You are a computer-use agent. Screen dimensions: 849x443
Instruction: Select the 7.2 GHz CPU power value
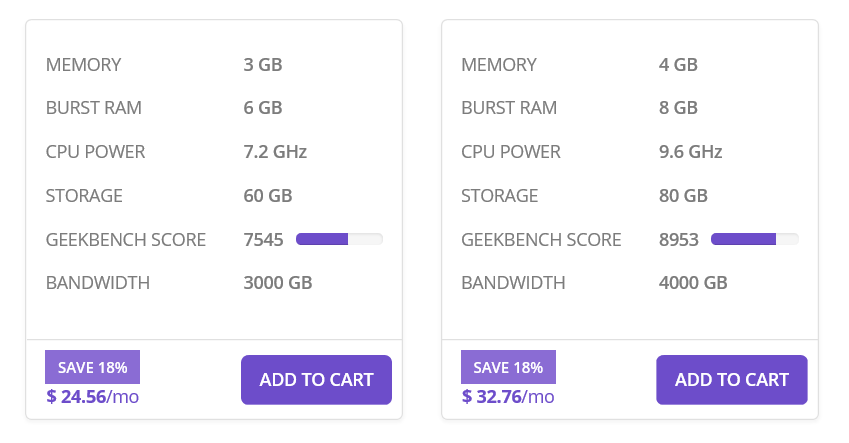pos(275,152)
